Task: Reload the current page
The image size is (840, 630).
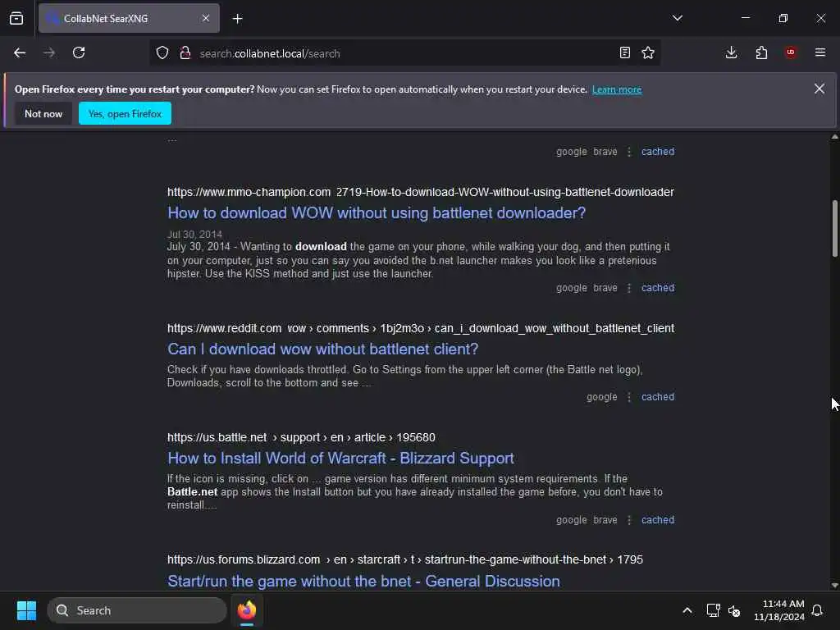Action: pos(79,52)
